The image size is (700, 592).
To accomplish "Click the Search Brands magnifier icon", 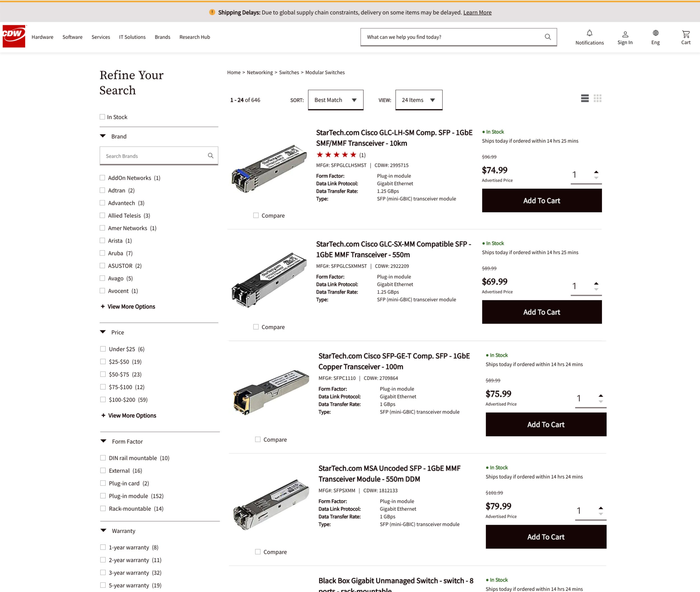I will 210,156.
